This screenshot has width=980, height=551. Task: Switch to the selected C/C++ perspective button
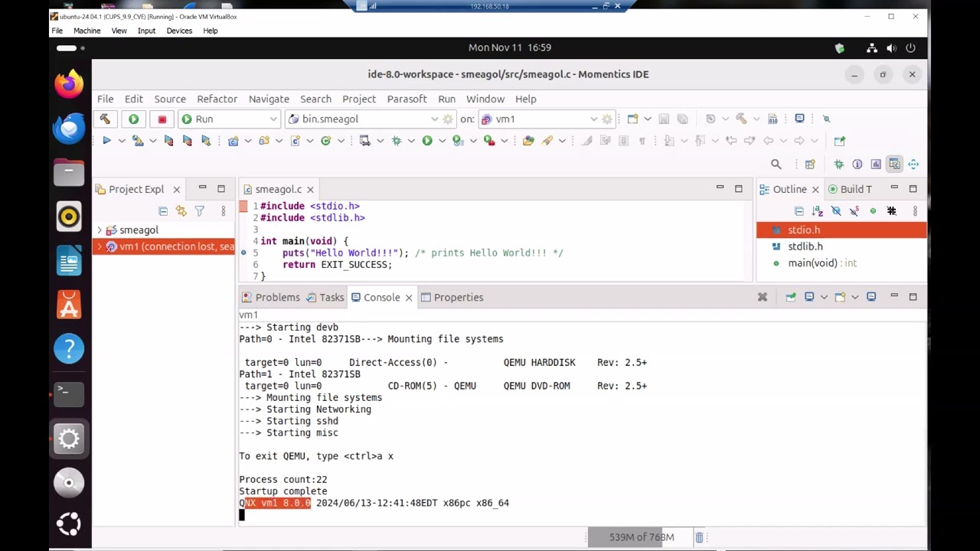tap(894, 164)
